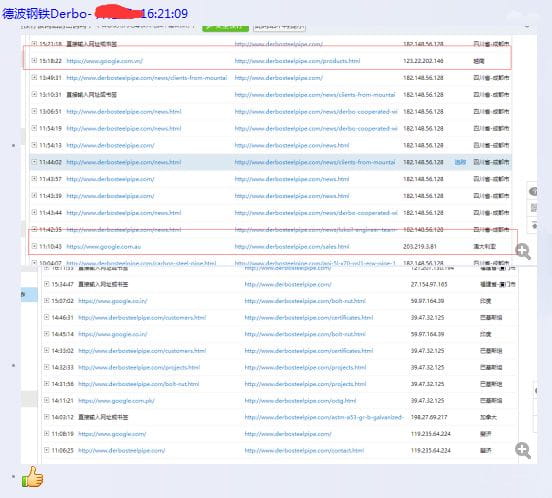Expand the 15:07:02 visit row
This screenshot has width=552, height=498.
[x=46, y=301]
